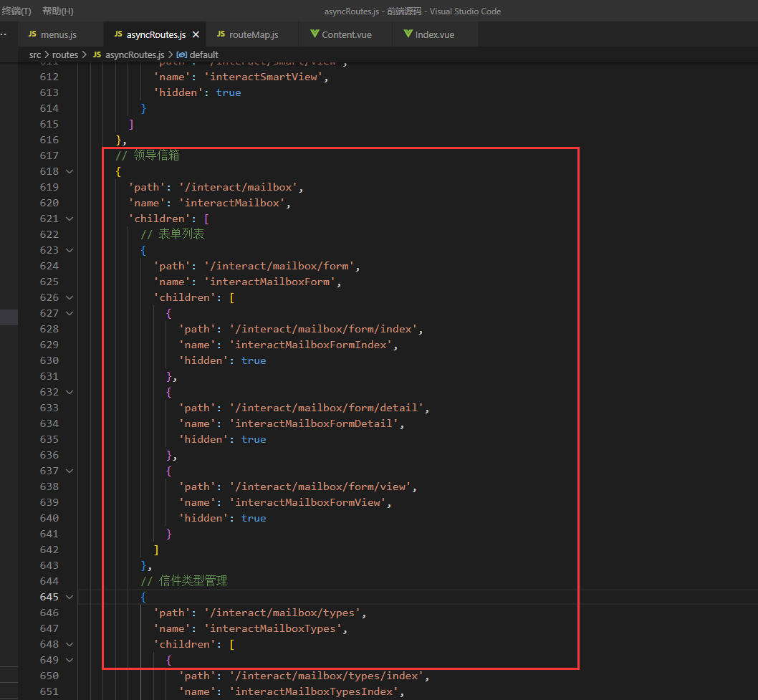
Task: Click the JS icon in the breadcrumb path
Action: (97, 54)
